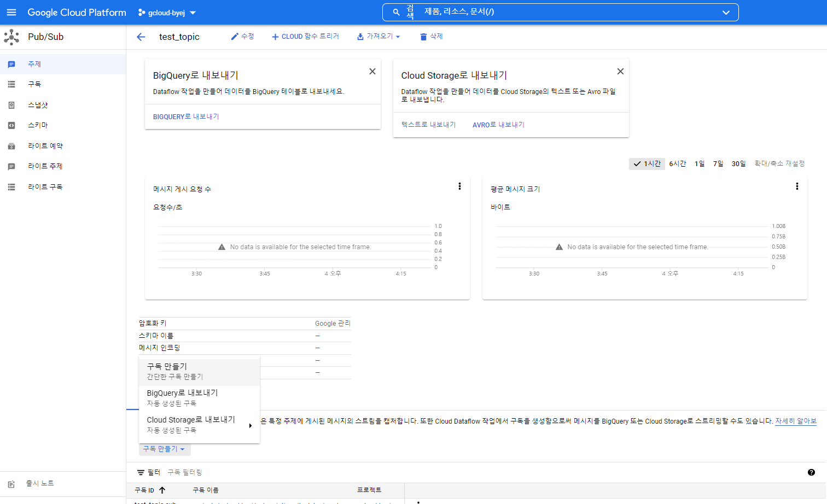Click CLOUD 함수 트리거 plus button
Screen dimensions: 827x504
[305, 36]
